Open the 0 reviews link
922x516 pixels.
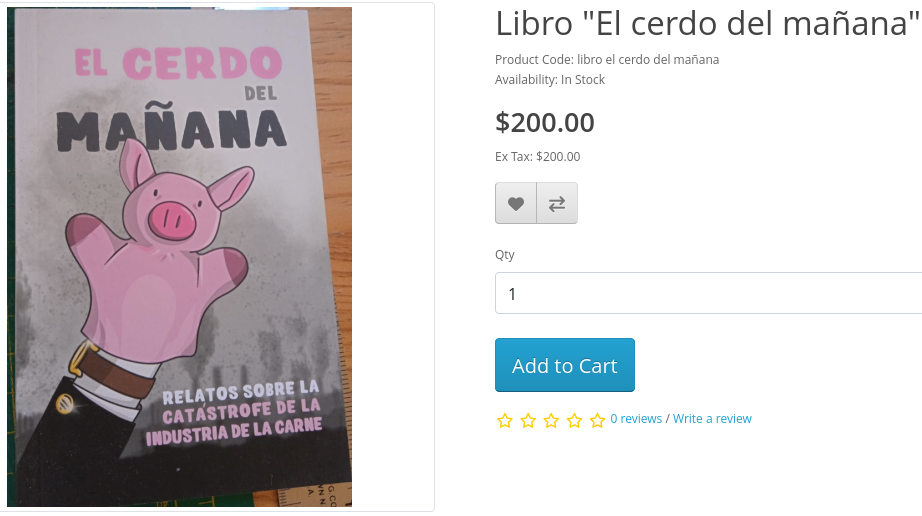point(636,418)
